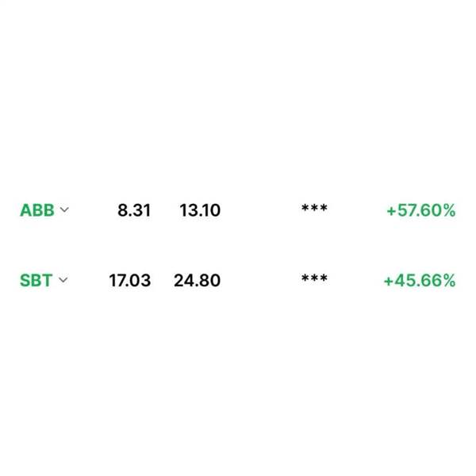The height and width of the screenshot is (476, 476).
Task: Open the ABB ticker symbol
Action: pos(37,210)
